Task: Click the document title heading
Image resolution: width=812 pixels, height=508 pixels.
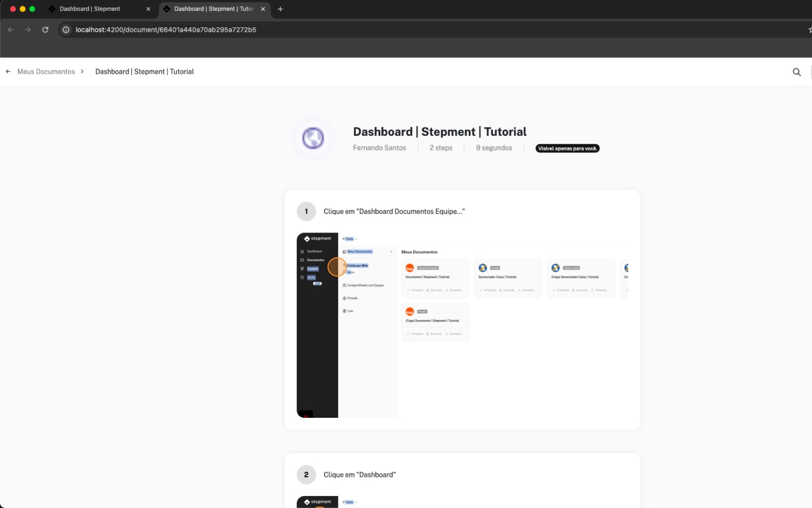Action: [440, 131]
